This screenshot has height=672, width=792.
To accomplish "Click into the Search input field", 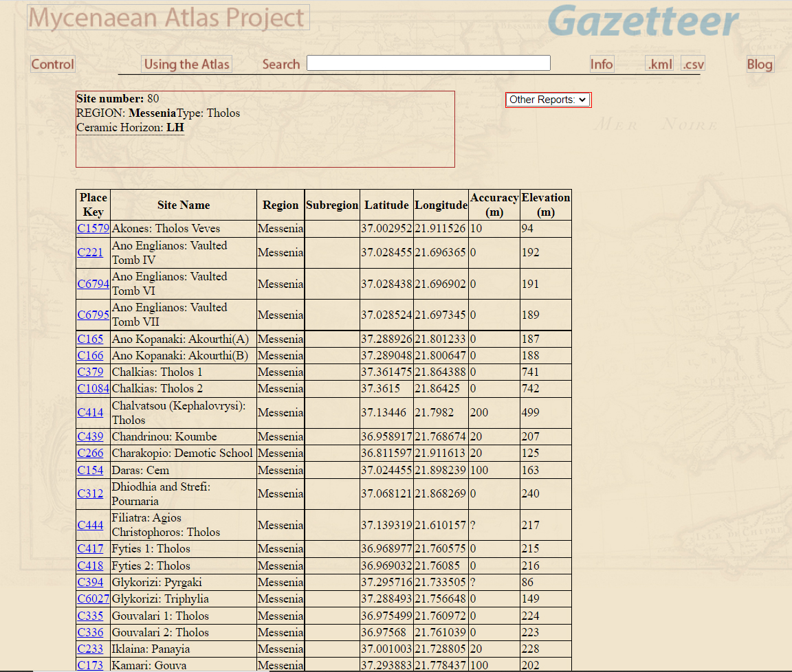I will coord(428,63).
